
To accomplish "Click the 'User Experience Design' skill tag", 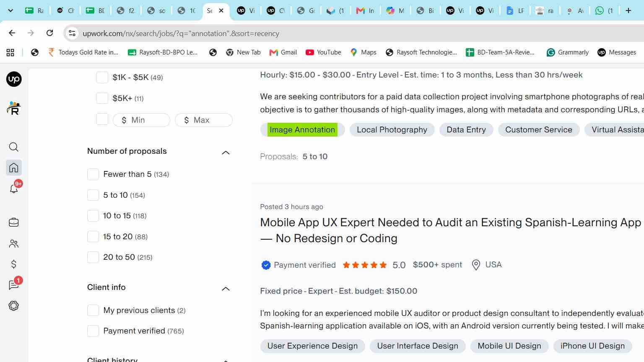I will point(312,346).
